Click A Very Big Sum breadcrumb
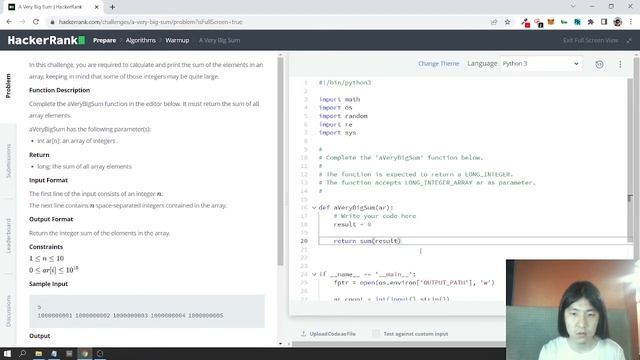Screen dimensions: 640x360 click(219, 40)
